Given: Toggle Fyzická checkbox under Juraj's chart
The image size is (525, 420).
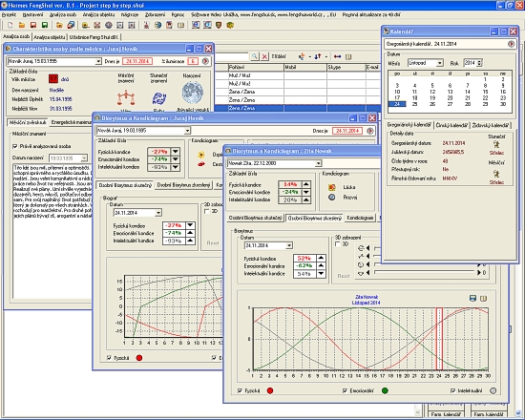Looking at the screenshot, I should click(109, 358).
